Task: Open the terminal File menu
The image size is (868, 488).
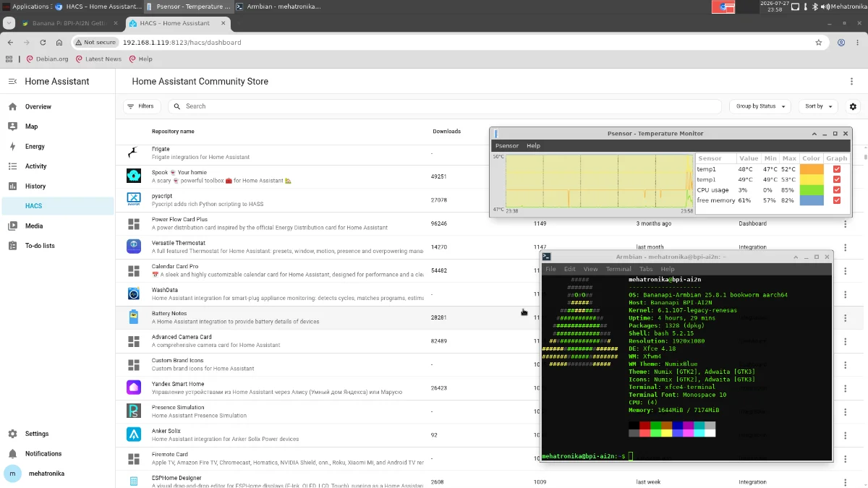Action: click(x=550, y=269)
